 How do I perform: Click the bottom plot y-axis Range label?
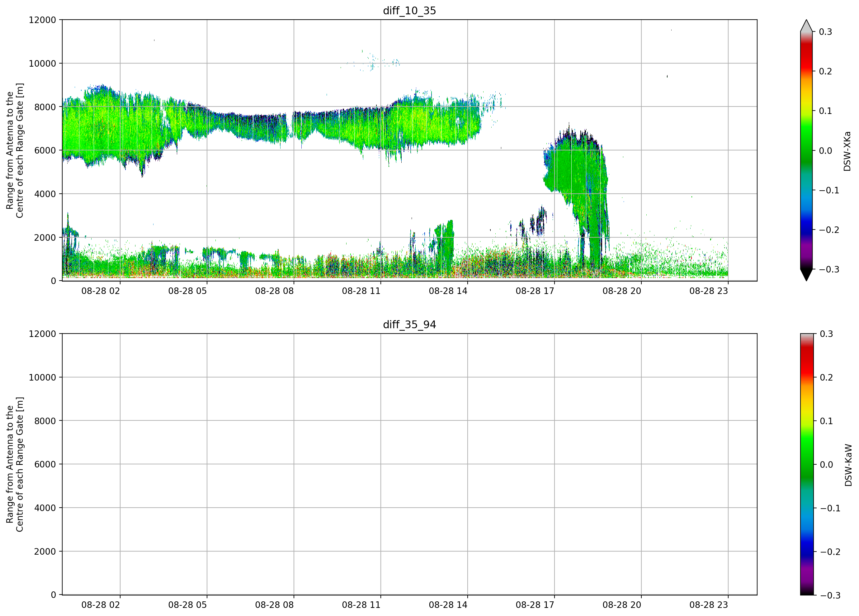click(15, 464)
